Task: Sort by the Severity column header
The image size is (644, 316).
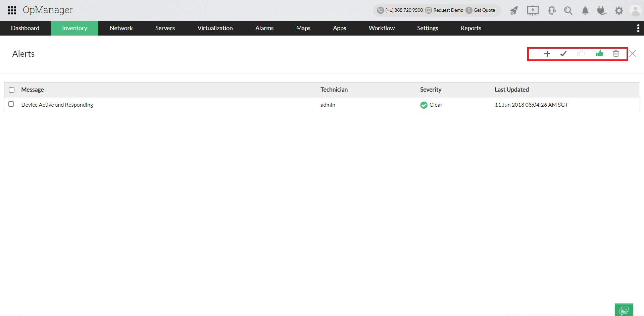Action: coord(431,90)
